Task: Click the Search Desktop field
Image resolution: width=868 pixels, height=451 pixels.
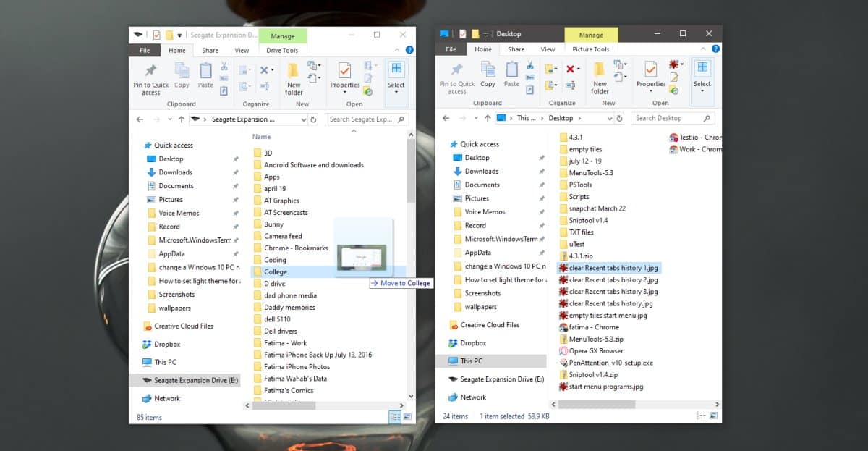Action: [673, 118]
